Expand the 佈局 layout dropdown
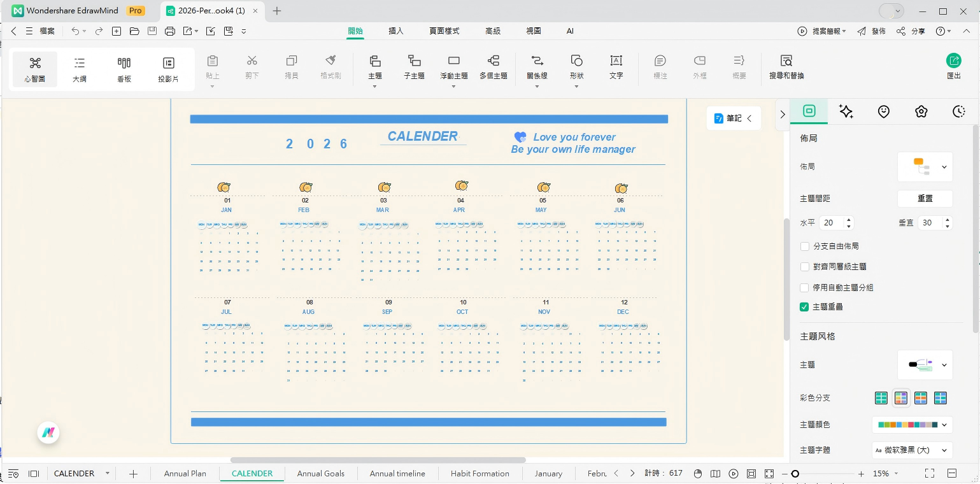The height and width of the screenshot is (484, 980). click(x=925, y=167)
